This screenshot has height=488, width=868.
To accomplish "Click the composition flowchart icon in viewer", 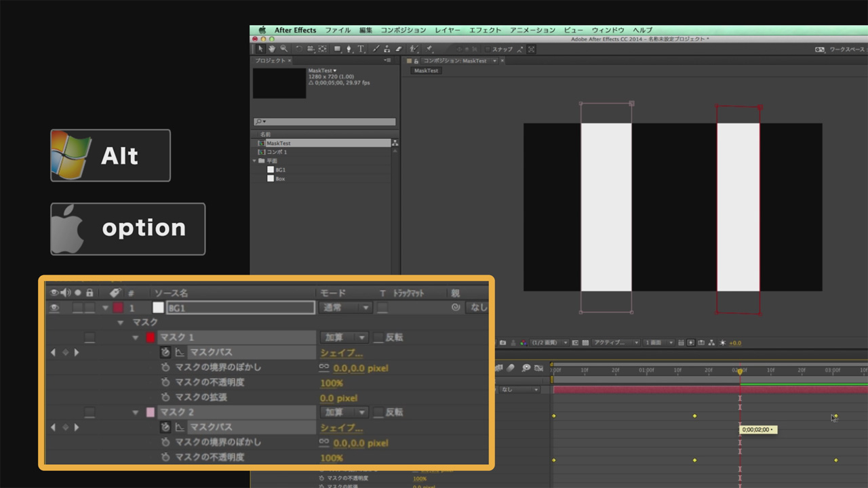I will 711,343.
